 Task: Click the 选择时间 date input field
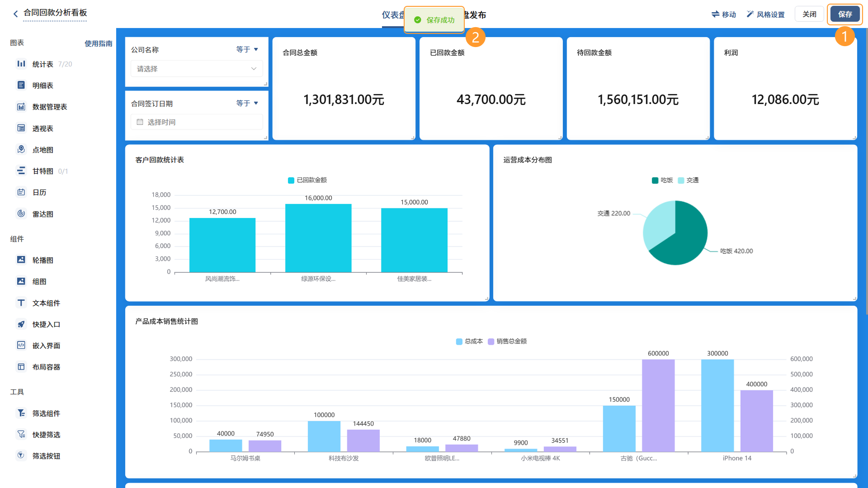(x=197, y=122)
